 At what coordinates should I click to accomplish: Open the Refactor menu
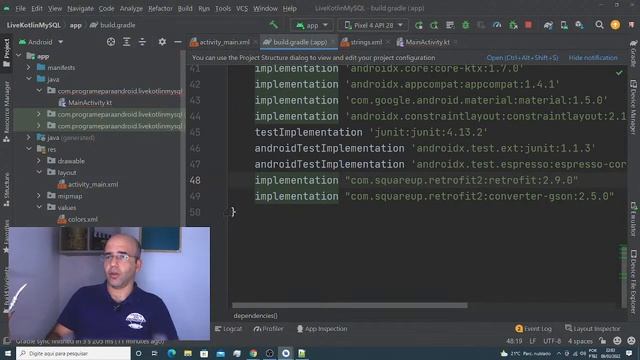160,8
